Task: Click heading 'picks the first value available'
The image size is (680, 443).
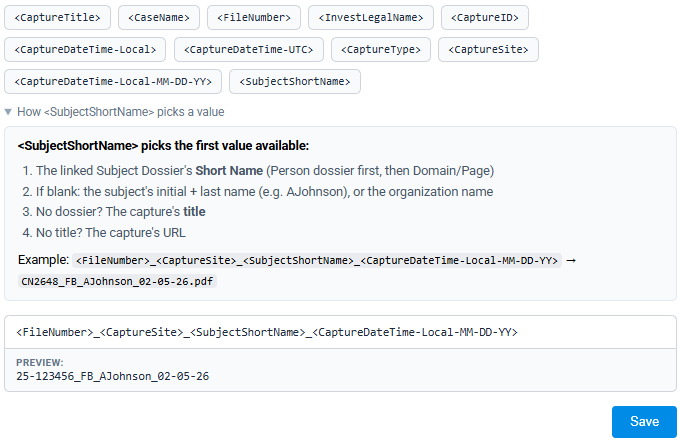Action: click(163, 146)
